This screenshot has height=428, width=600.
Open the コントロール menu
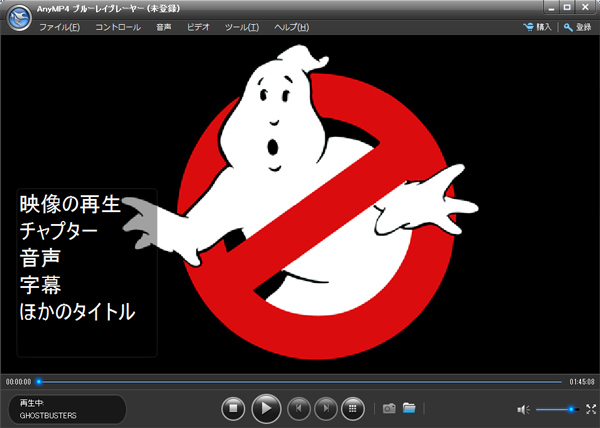click(118, 27)
